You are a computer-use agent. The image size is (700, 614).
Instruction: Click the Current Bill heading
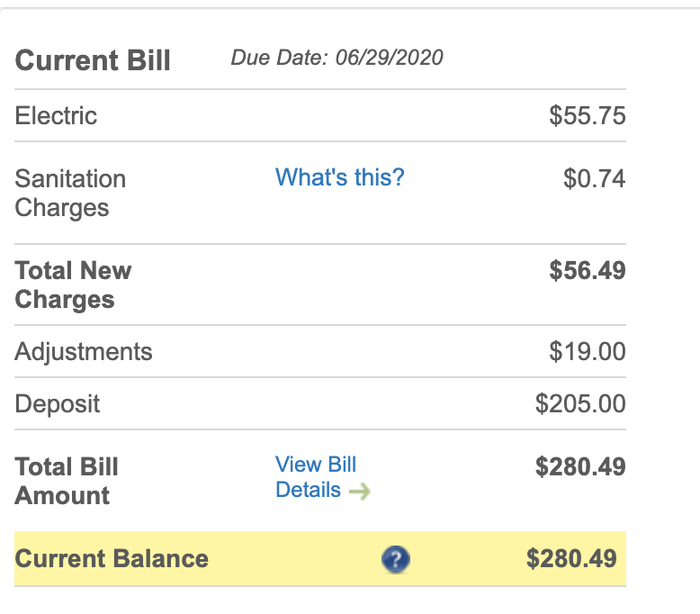pos(93,60)
